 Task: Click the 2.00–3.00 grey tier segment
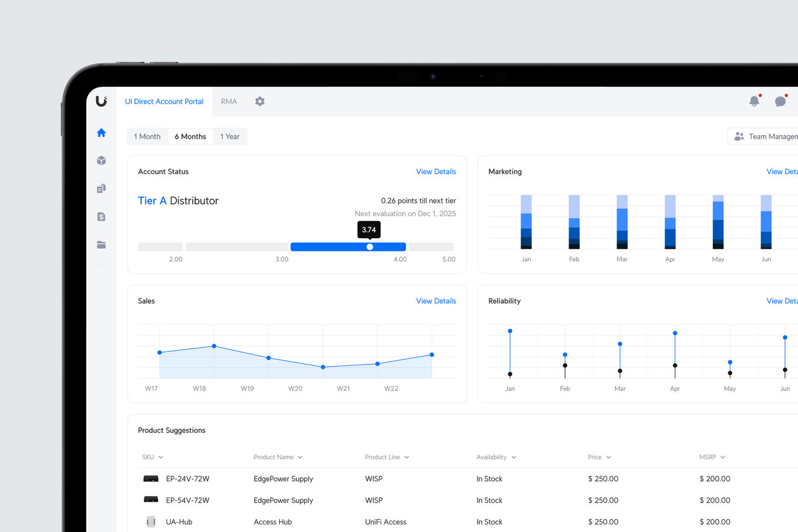[236, 247]
